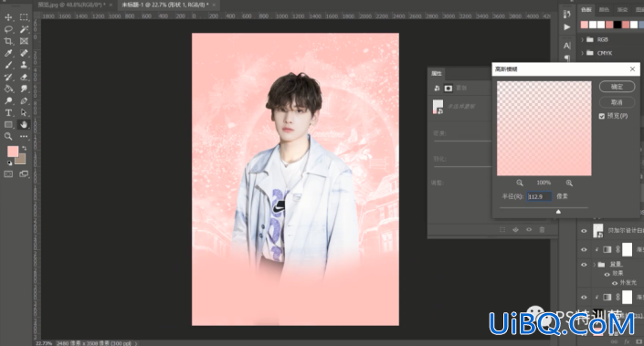
Task: Select the Frame tool
Action: [24, 41]
